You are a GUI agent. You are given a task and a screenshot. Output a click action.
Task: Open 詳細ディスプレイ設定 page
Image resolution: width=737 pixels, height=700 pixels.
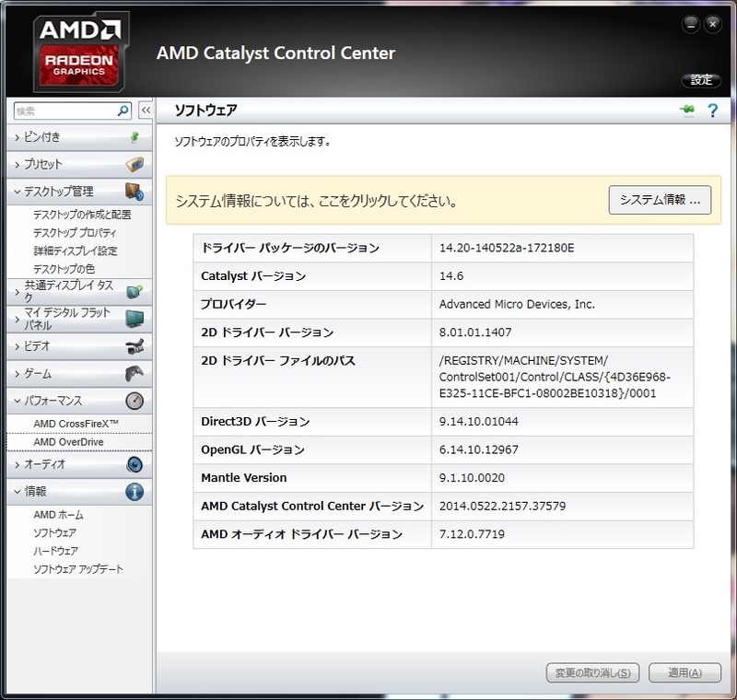[76, 251]
